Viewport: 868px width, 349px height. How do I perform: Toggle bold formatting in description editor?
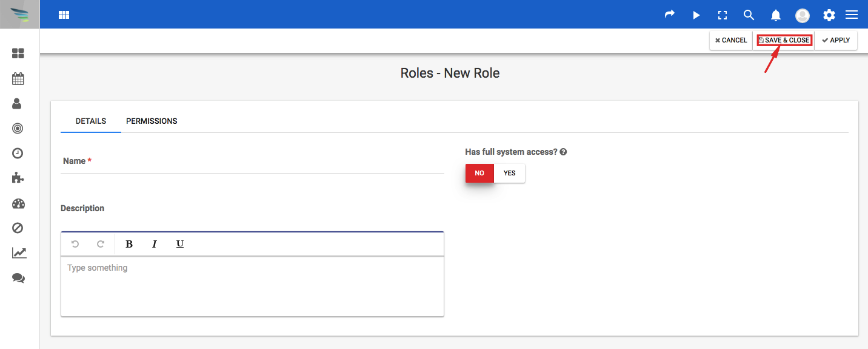click(x=129, y=244)
